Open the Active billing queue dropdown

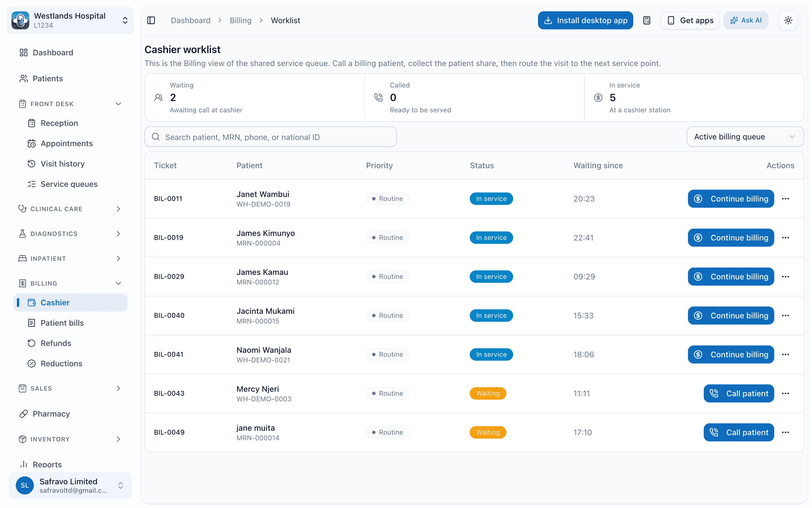[x=745, y=137]
